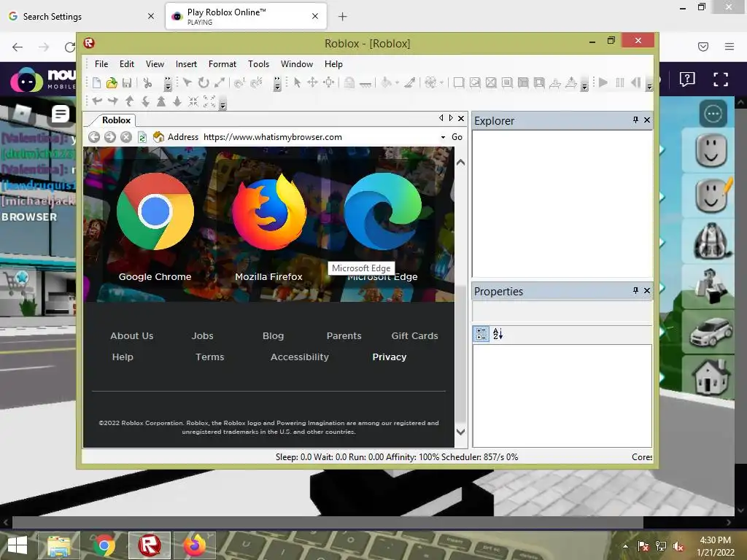Pin the Properties panel

[x=635, y=290]
